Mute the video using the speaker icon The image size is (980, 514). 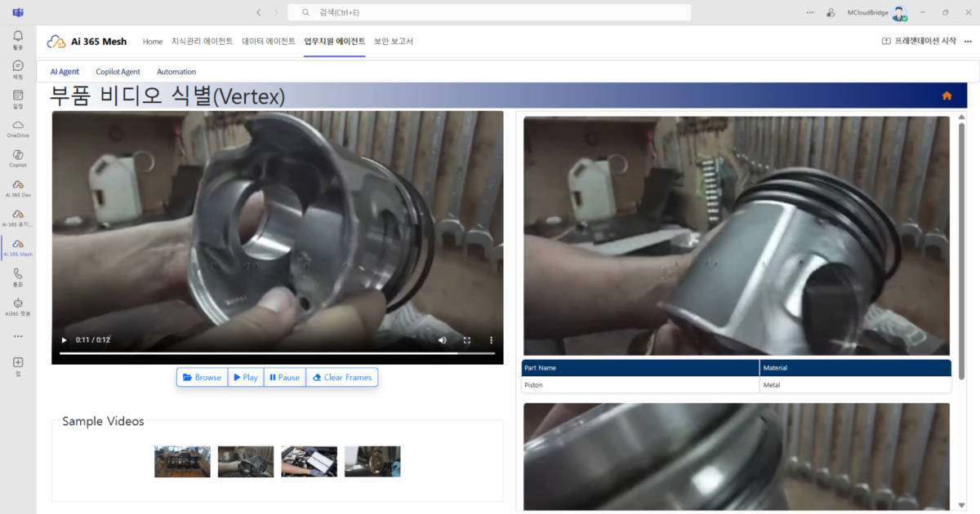443,340
